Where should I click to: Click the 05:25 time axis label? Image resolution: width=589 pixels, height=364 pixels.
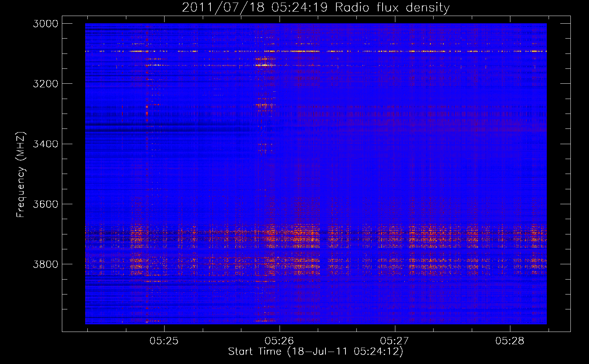coord(164,341)
